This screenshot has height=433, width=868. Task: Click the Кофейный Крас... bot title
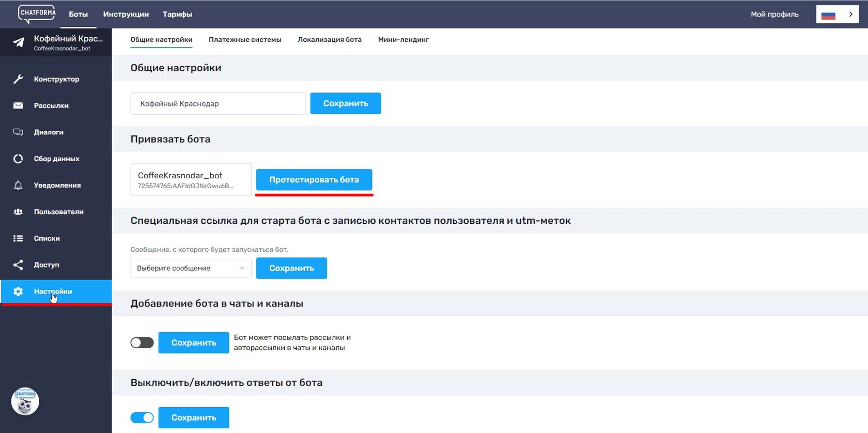coord(68,39)
